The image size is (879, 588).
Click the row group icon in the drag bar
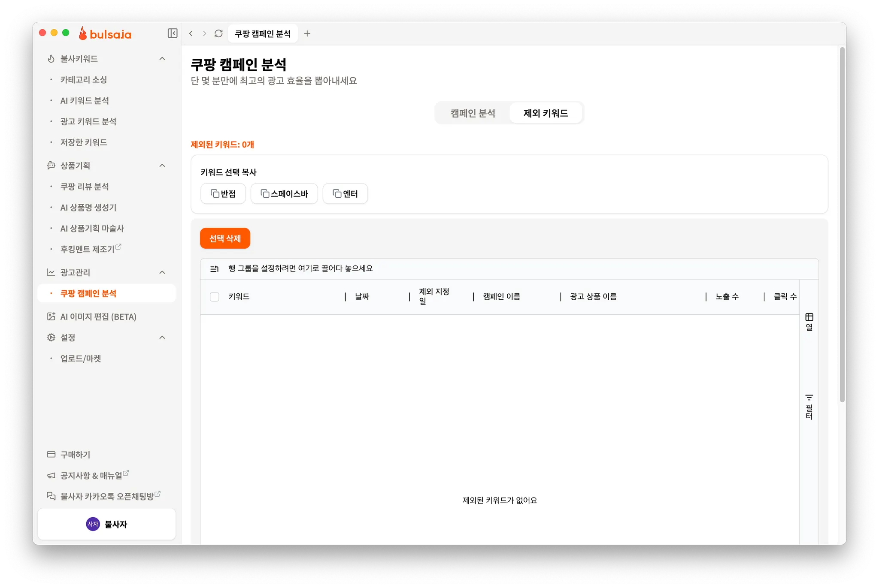pos(215,269)
